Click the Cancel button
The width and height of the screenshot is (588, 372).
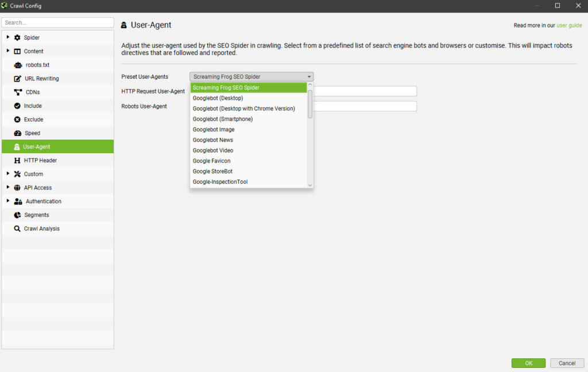pyautogui.click(x=567, y=363)
